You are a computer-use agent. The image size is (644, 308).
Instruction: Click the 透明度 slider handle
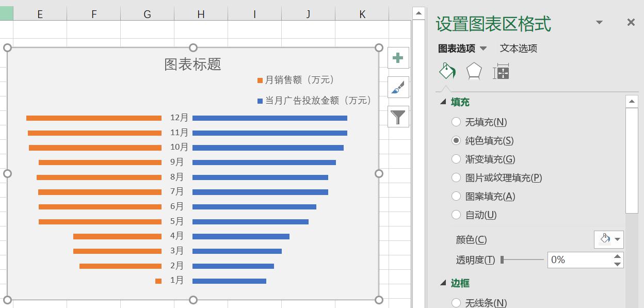click(x=502, y=260)
